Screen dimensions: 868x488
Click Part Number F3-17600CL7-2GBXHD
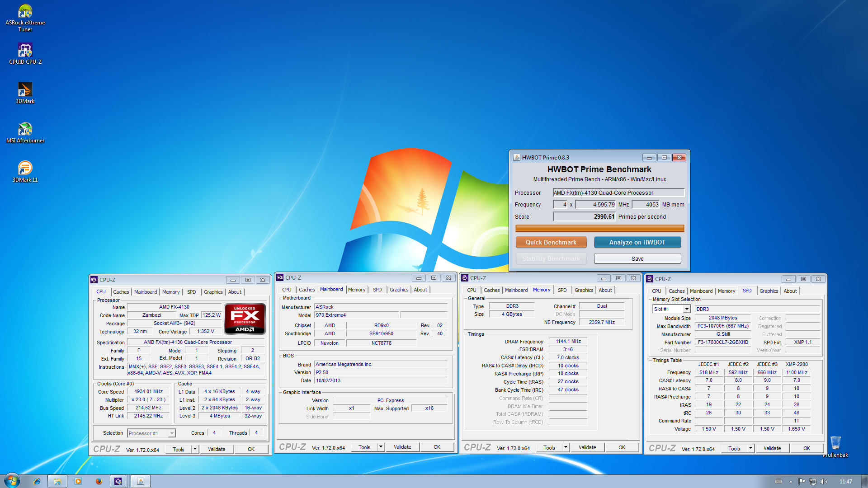(x=723, y=343)
